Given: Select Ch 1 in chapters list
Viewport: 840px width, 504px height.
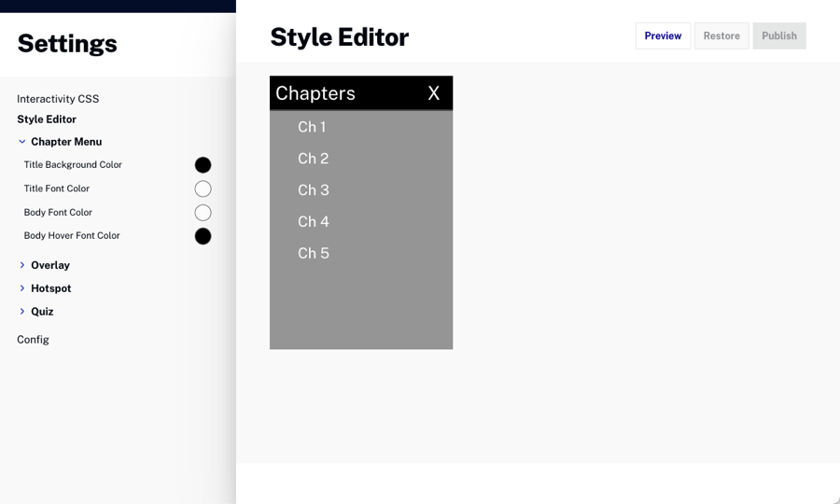Looking at the screenshot, I should (312, 127).
